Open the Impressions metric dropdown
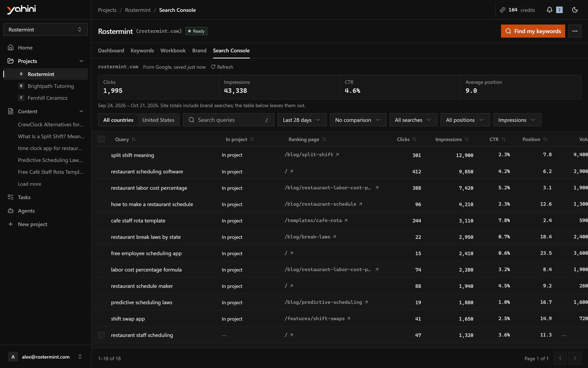Viewport: 588px width, 368px height. pyautogui.click(x=517, y=120)
